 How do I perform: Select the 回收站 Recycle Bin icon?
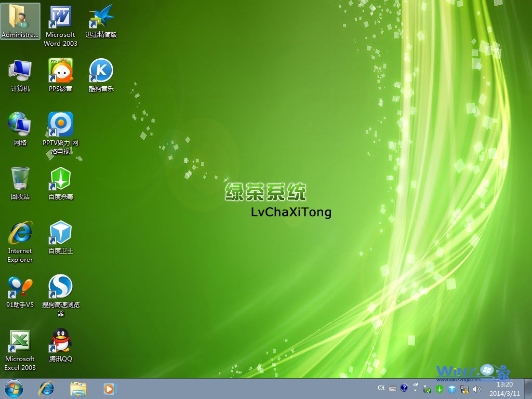[20, 183]
